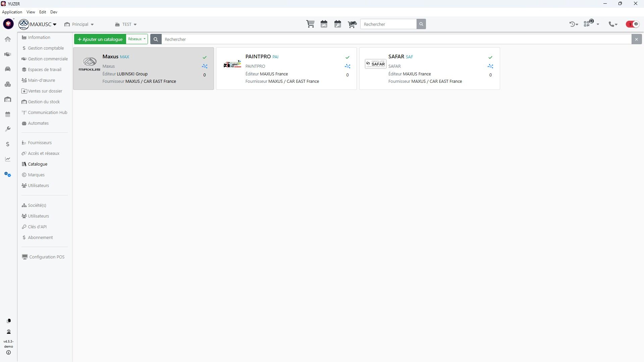Open the wrench tools sidebar icon
The image size is (644, 362).
[8, 129]
